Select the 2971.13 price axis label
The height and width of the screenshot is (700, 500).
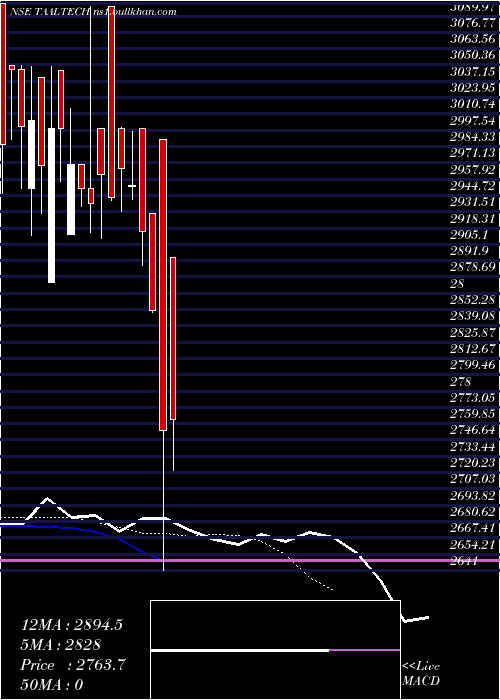pos(472,153)
